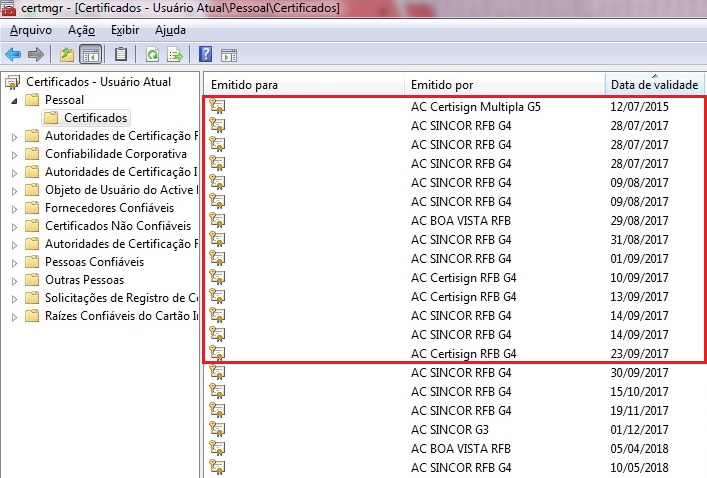Select certificate icon expiring 10/05/2018
This screenshot has width=707, height=478.
click(x=217, y=467)
